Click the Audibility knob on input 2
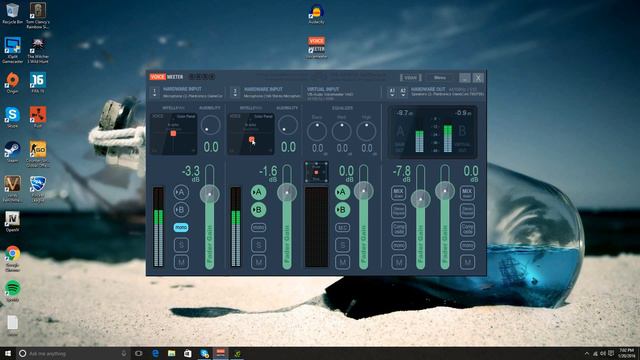Image resolution: width=640 pixels, height=360 pixels. tap(288, 125)
